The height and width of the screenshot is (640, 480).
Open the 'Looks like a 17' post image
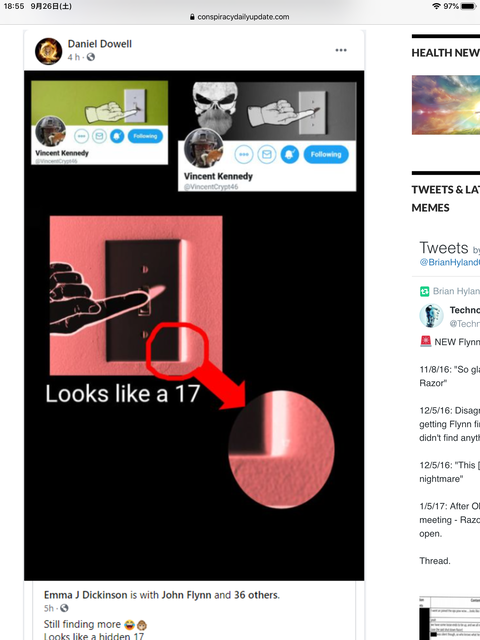pyautogui.click(x=194, y=325)
